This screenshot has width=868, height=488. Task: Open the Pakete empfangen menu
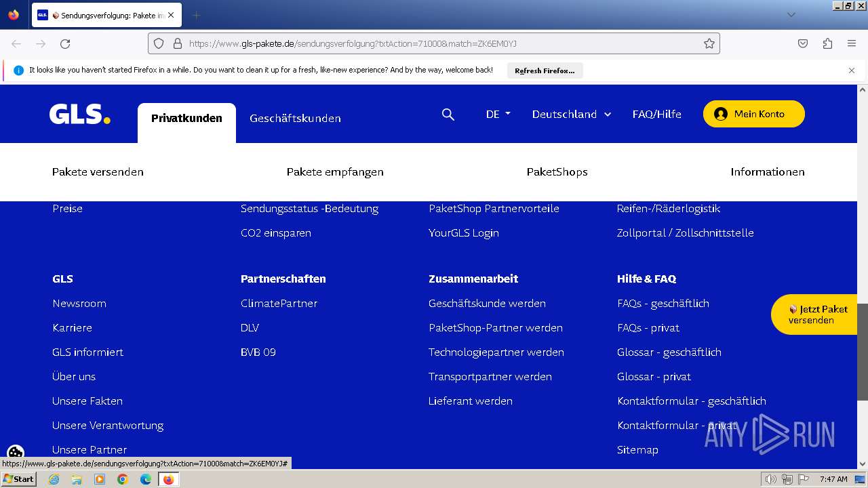335,172
